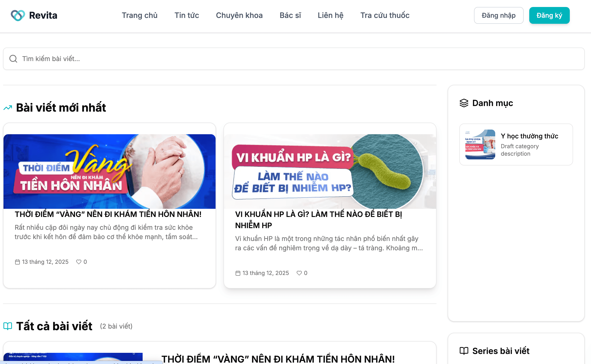591x364 pixels.
Task: Click the book icon next to Series bài viết
Action: pos(464,351)
